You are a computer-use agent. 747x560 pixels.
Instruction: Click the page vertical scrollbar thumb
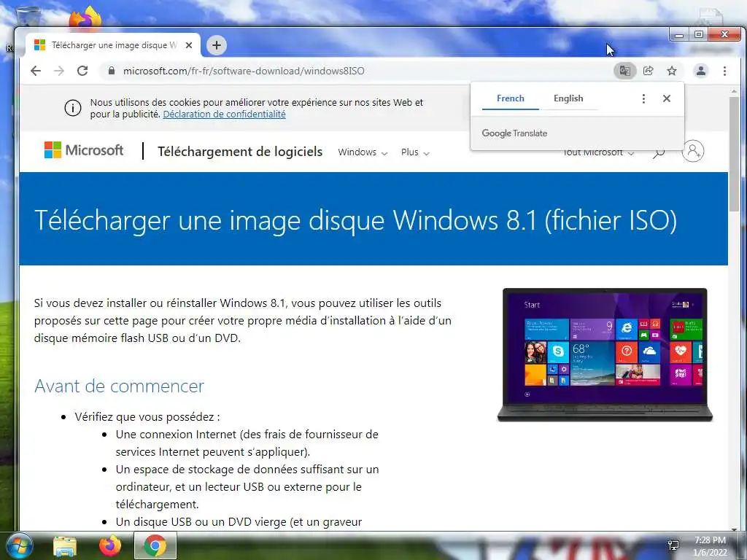click(735, 155)
